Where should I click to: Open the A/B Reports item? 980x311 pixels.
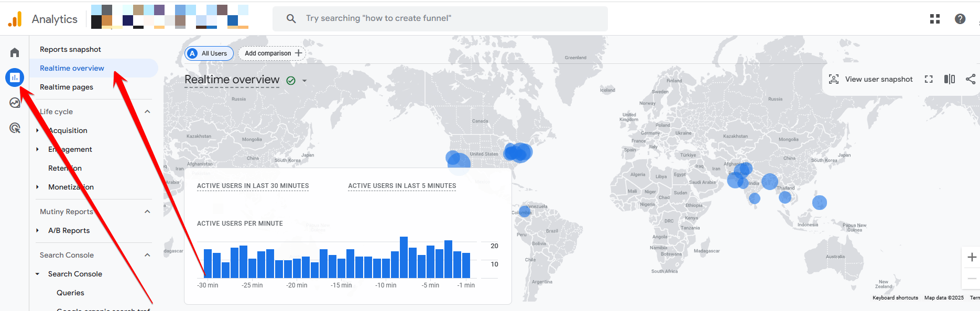pyautogui.click(x=69, y=230)
